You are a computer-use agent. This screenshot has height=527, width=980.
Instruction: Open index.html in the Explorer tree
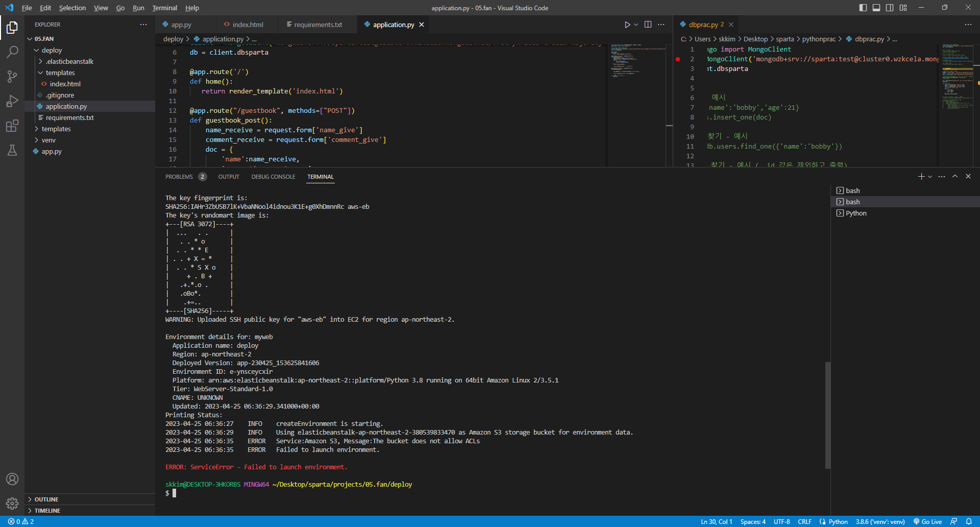pyautogui.click(x=90, y=84)
